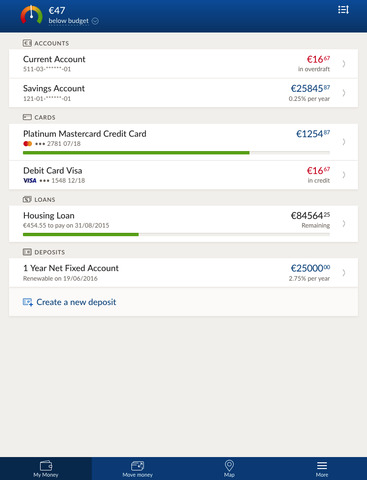Open the More tab
Image resolution: width=367 pixels, height=480 pixels.
tap(322, 469)
